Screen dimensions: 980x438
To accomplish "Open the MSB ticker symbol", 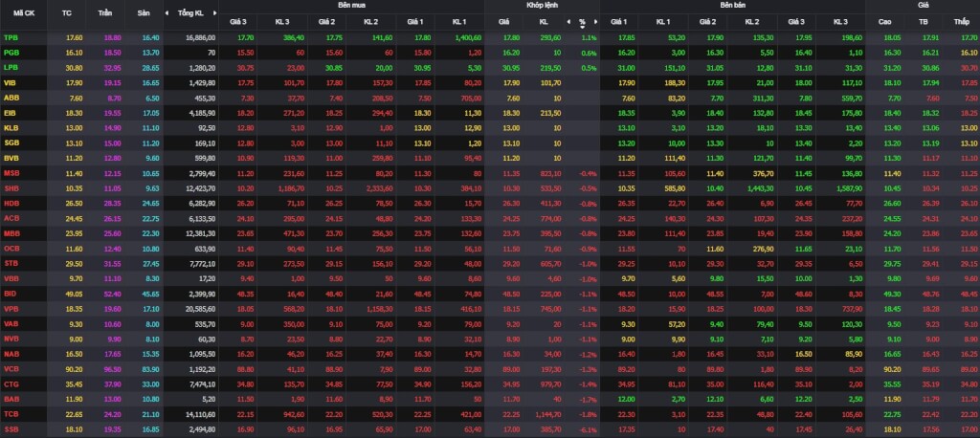I will (11, 173).
